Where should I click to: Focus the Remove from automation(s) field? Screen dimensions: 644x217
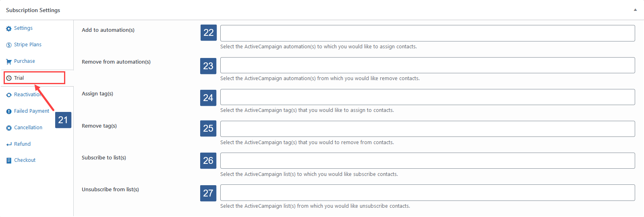pyautogui.click(x=427, y=65)
